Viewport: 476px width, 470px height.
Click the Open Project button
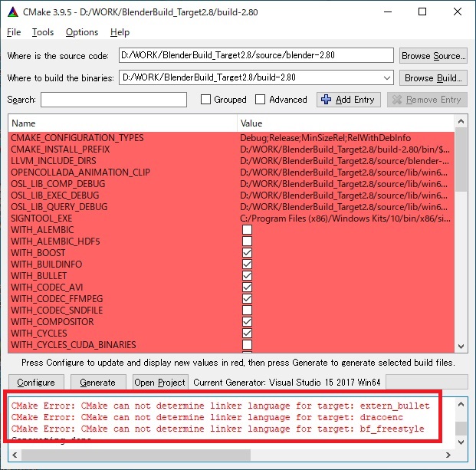coord(160,383)
